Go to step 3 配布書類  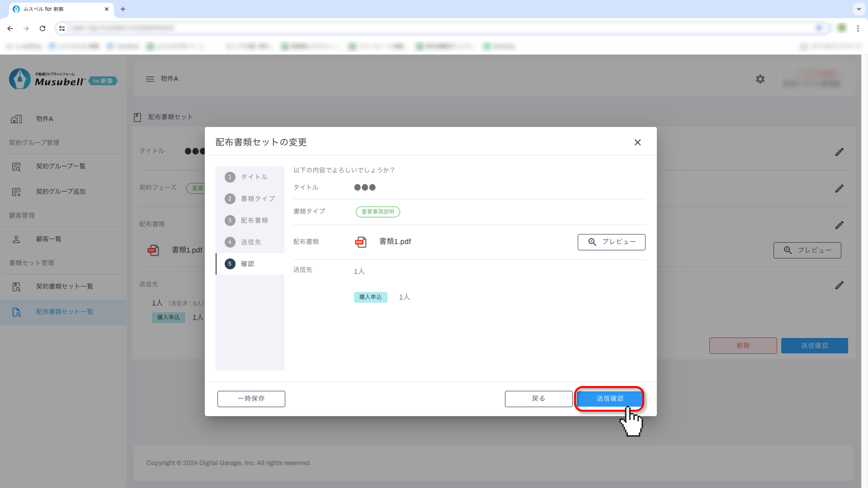[250, 221]
